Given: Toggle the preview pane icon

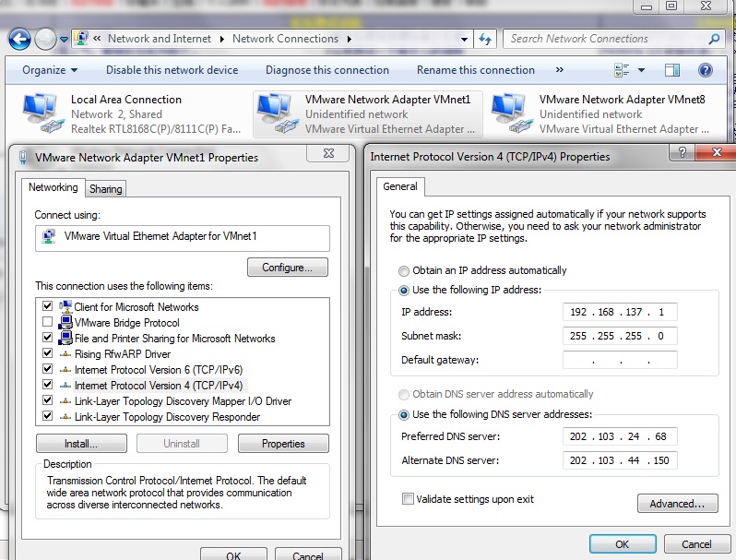Looking at the screenshot, I should pyautogui.click(x=672, y=70).
